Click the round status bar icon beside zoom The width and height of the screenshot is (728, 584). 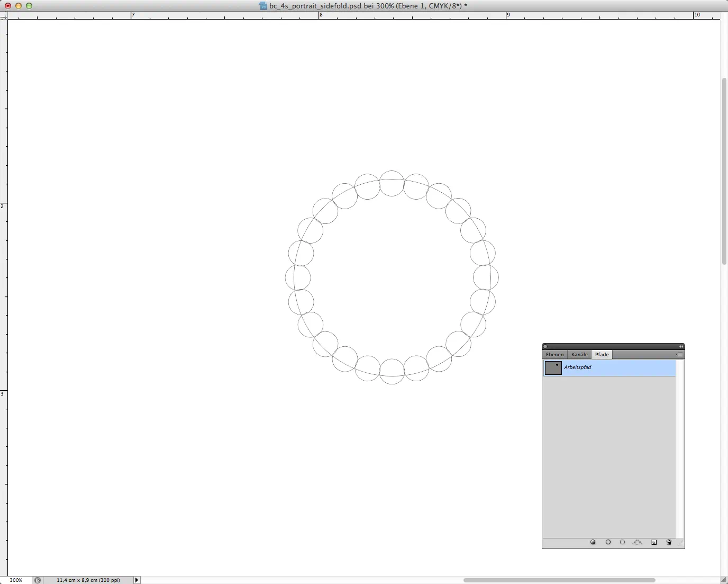38,580
